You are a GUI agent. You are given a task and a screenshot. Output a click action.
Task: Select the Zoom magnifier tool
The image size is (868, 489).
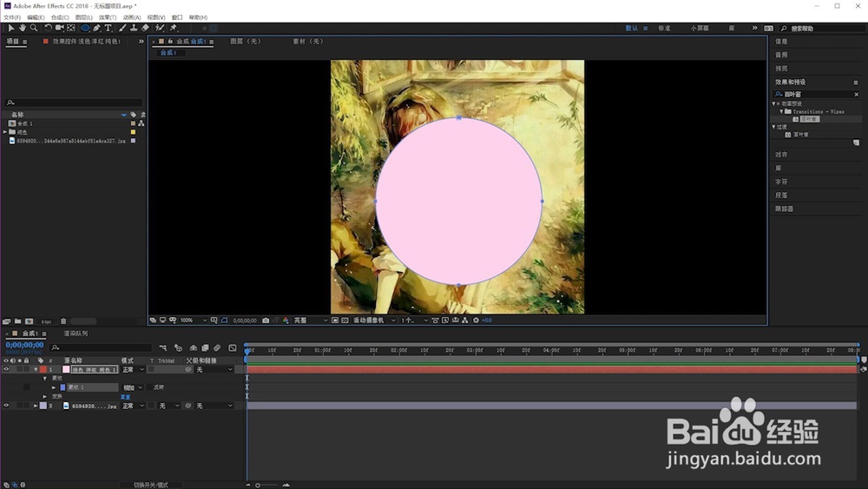pyautogui.click(x=34, y=28)
